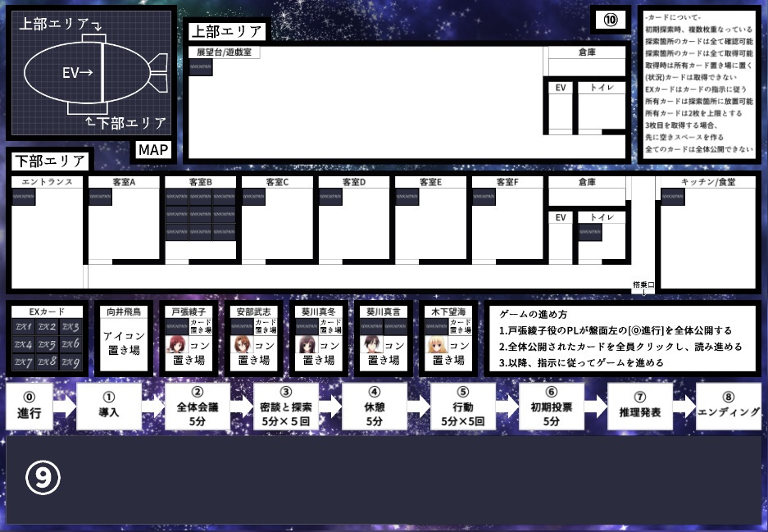Click the ⑩ card at the top right
The width and height of the screenshot is (768, 532).
point(611,20)
